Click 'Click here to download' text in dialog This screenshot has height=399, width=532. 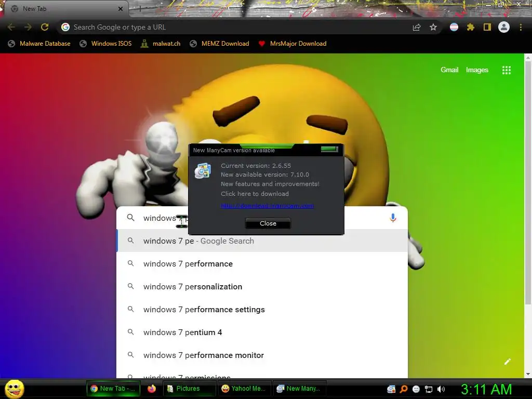[x=255, y=194]
